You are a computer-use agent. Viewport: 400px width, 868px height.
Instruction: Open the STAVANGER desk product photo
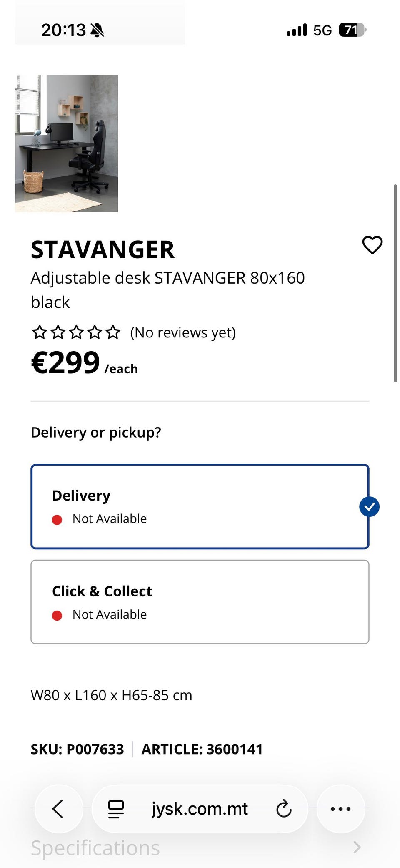pos(67,143)
